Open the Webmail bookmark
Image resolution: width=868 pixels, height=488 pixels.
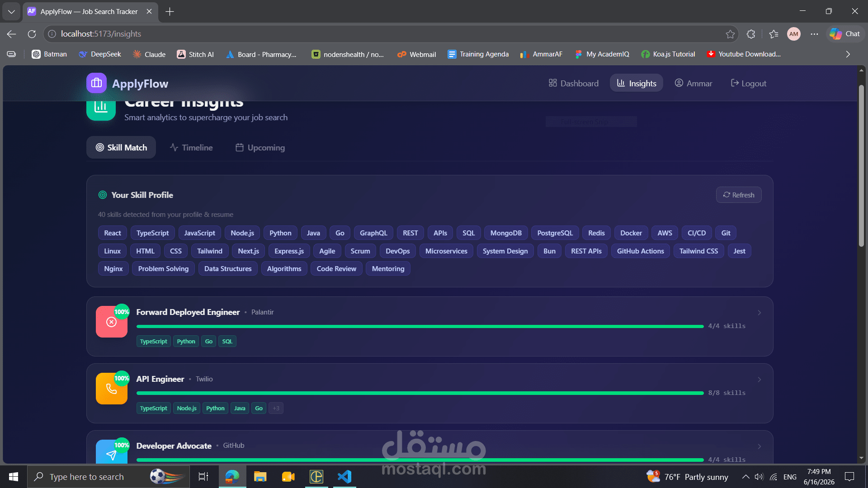tap(417, 54)
